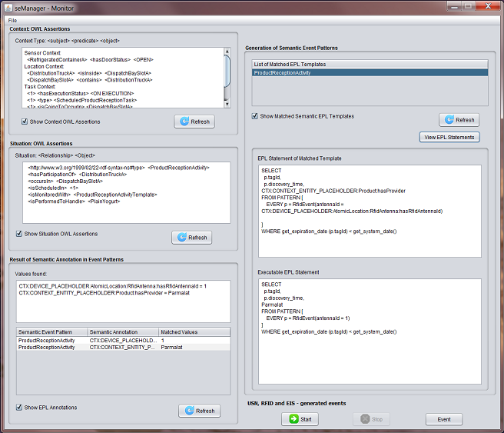Screen dimensions: 504x433
Task: Click List of Matched EPL Templates header
Action: point(370,65)
